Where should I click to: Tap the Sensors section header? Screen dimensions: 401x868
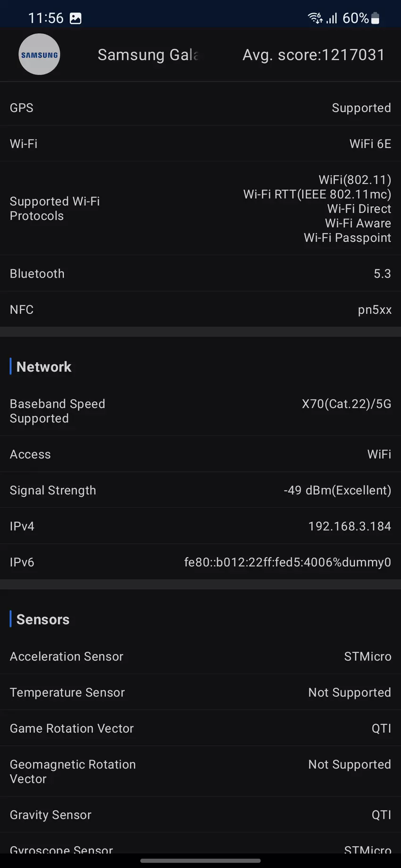point(43,619)
